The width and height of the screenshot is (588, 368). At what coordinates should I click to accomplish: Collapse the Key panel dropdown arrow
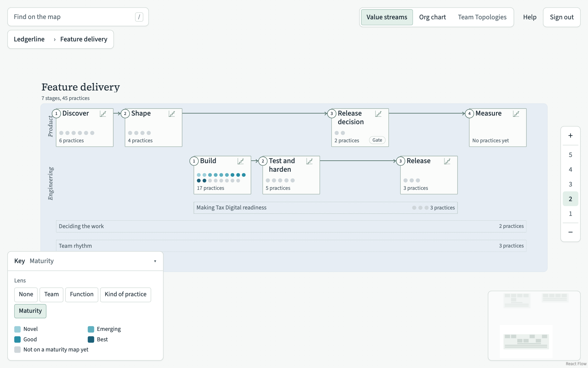[155, 261]
